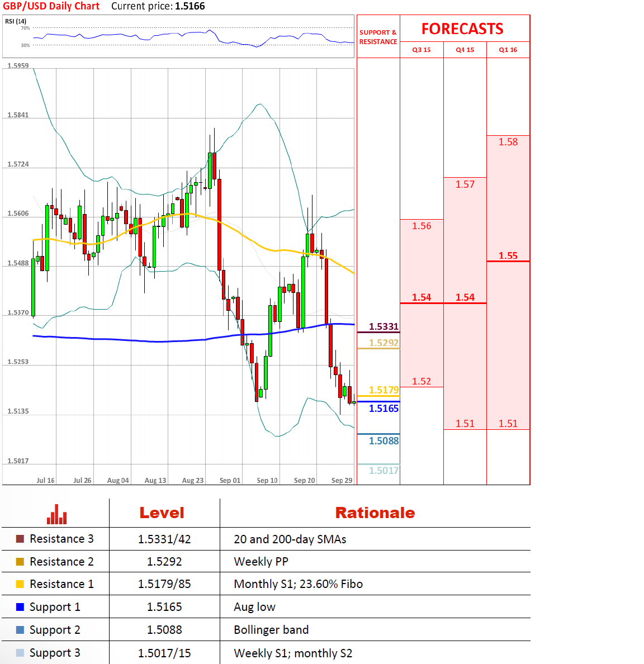Click the 1.5292 resistance level label
This screenshot has width=644, height=664.
[383, 343]
